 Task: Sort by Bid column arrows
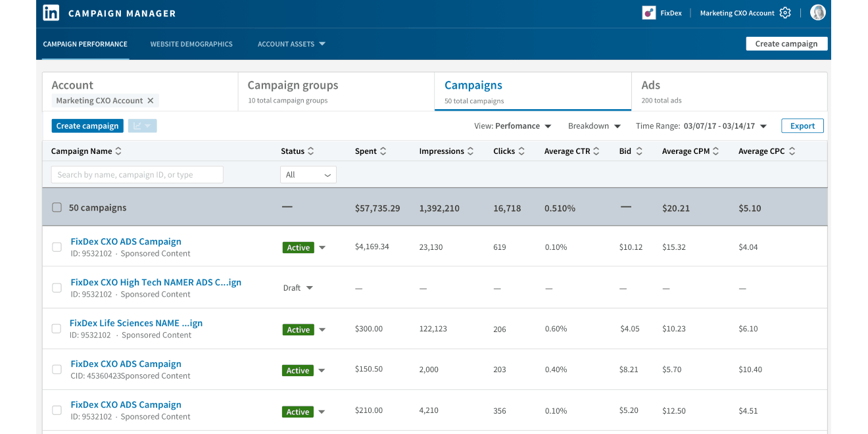coord(639,151)
